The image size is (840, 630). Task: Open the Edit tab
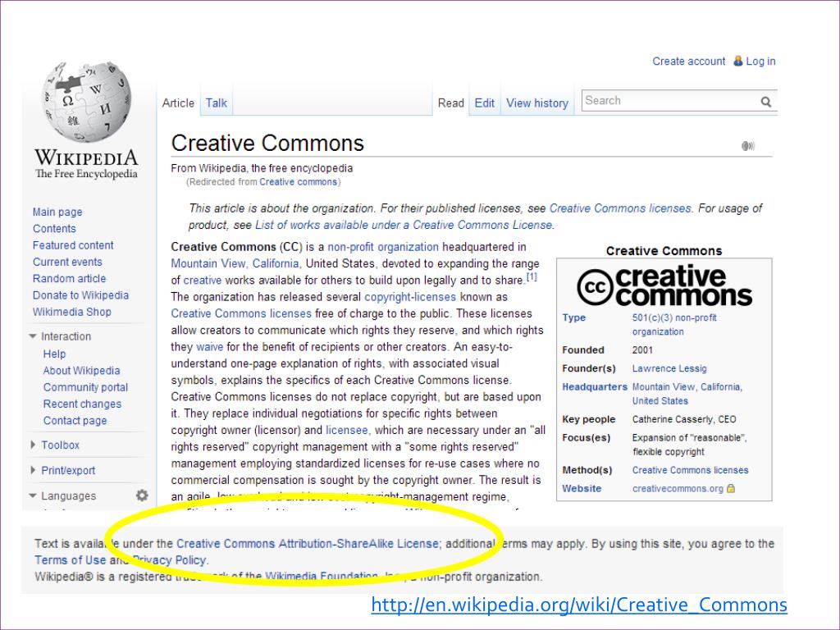click(x=484, y=103)
